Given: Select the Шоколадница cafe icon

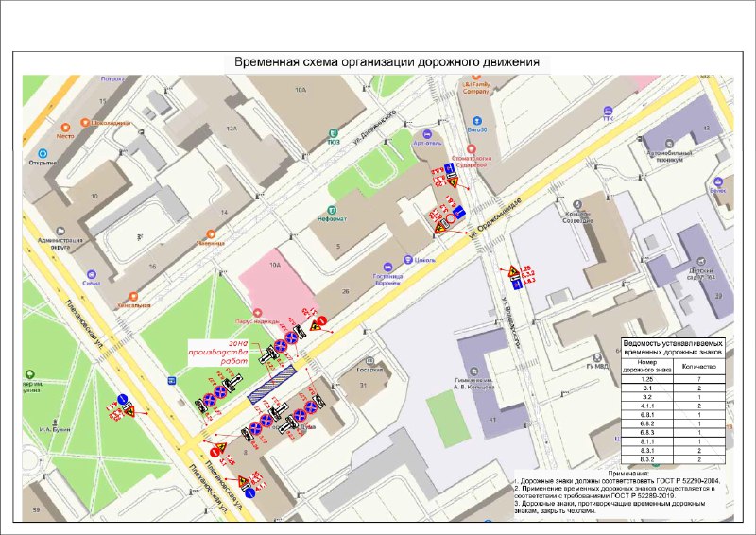Looking at the screenshot, I should tap(86, 122).
